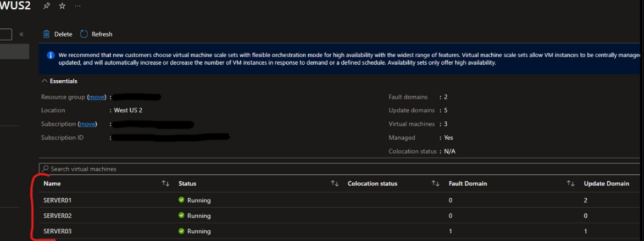The width and height of the screenshot is (644, 241).
Task: Click the Update domains value 5
Action: [x=446, y=110]
